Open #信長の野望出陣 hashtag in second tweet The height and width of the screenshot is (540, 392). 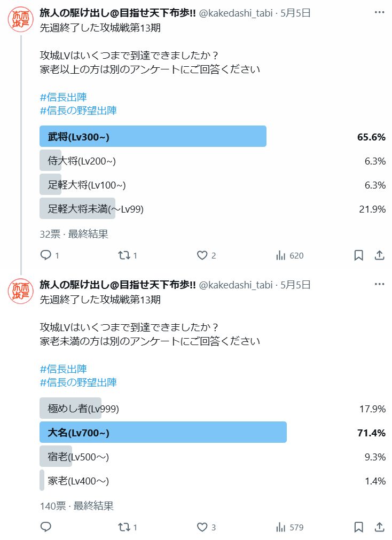point(78,382)
